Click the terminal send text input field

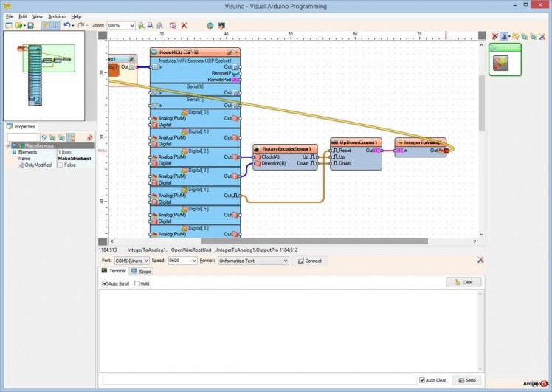[258, 380]
